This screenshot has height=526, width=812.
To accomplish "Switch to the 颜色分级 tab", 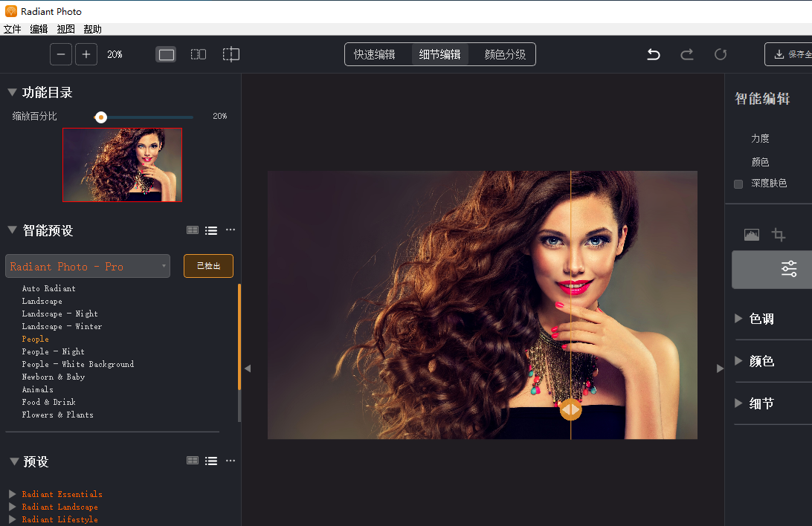I will [x=505, y=54].
